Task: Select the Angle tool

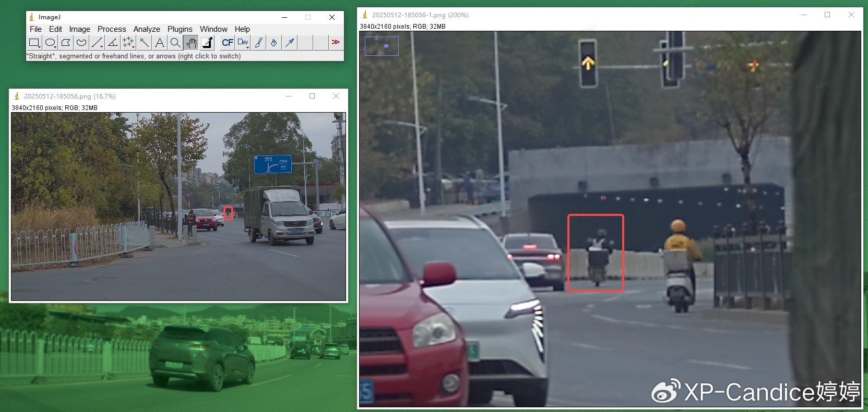Action: (x=113, y=43)
